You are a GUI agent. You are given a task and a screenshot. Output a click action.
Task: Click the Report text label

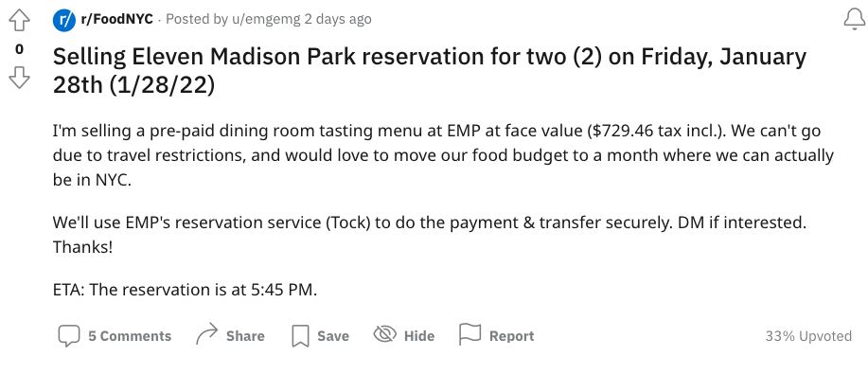511,336
